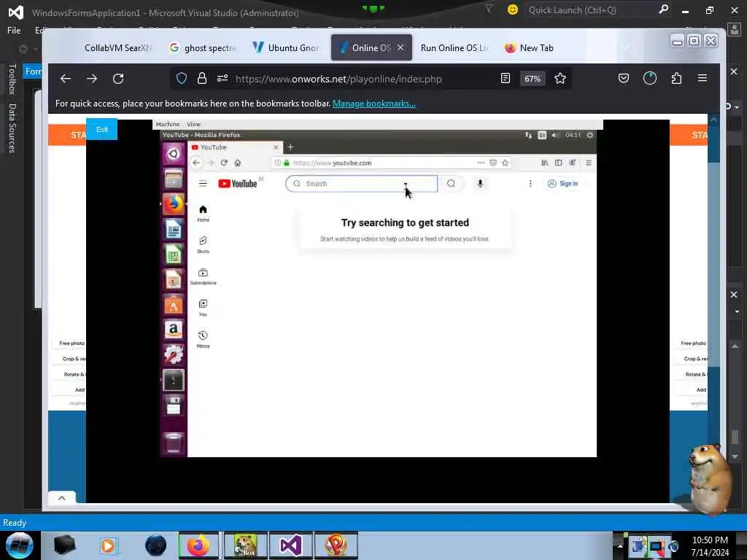Open Data Sources side panel
This screenshot has height=560, width=747.
12,128
